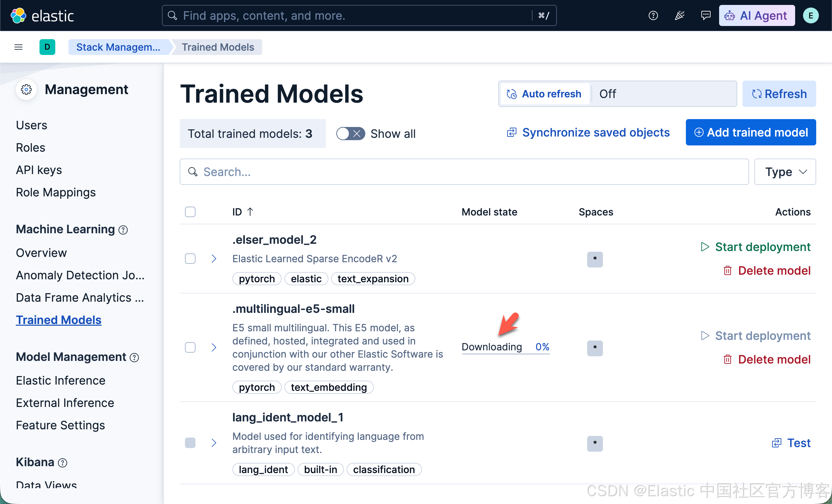This screenshot has width=832, height=504.
Task: Delete the .elser_model_2 model
Action: coord(767,270)
